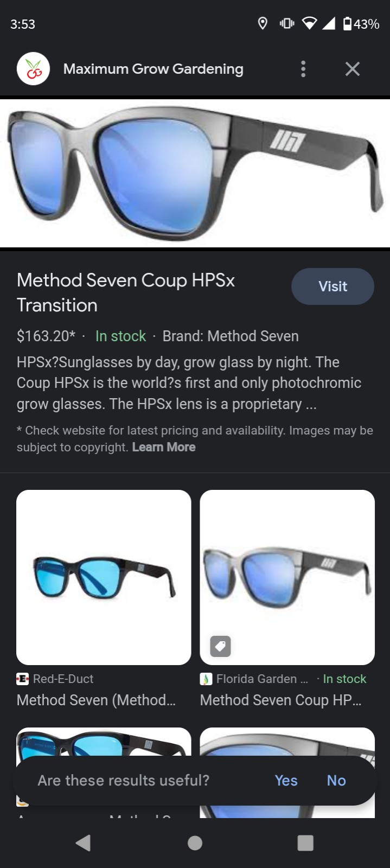The image size is (390, 868).
Task: Select the Maximum Grow Gardening title
Action: click(x=153, y=69)
